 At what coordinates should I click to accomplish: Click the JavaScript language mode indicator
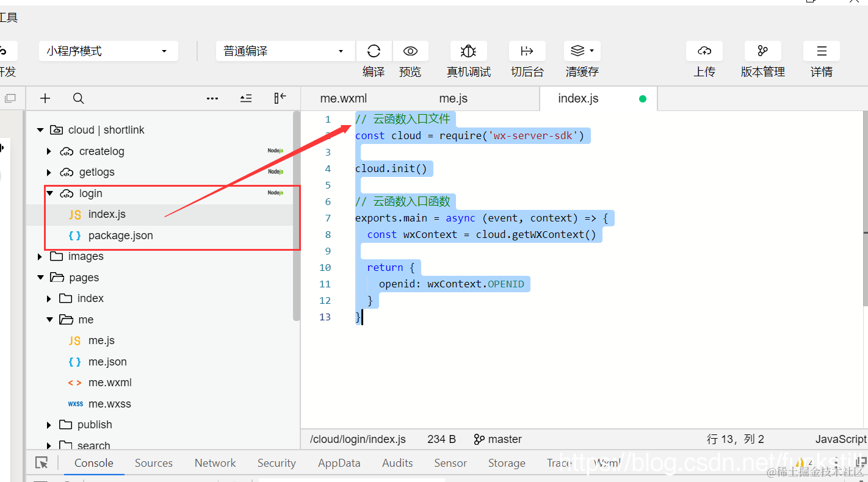click(x=841, y=439)
